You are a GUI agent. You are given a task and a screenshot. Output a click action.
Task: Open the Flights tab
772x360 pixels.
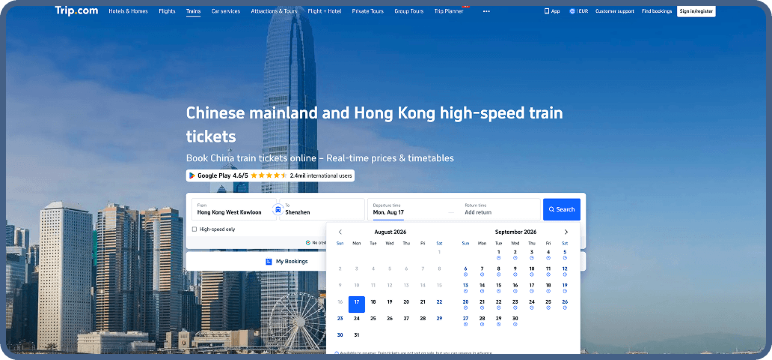(167, 11)
